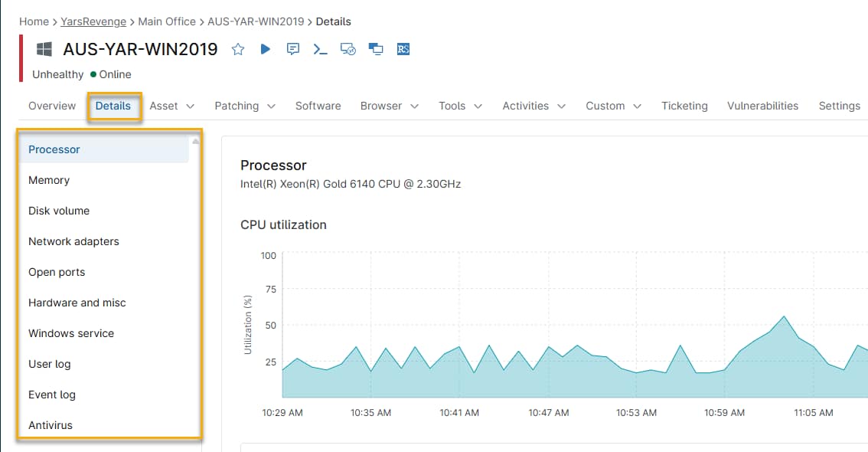Viewport: 868px width, 452px height.
Task: Open the chat message icon
Action: coord(292,49)
